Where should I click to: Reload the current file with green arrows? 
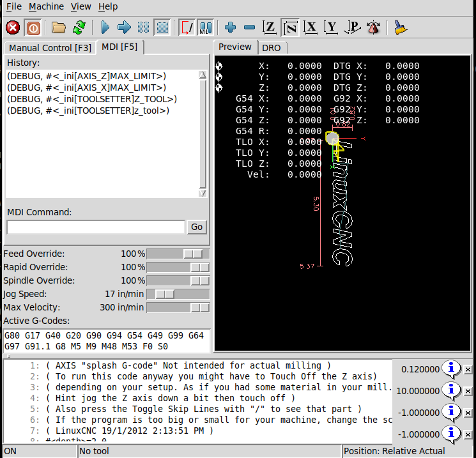tap(79, 27)
